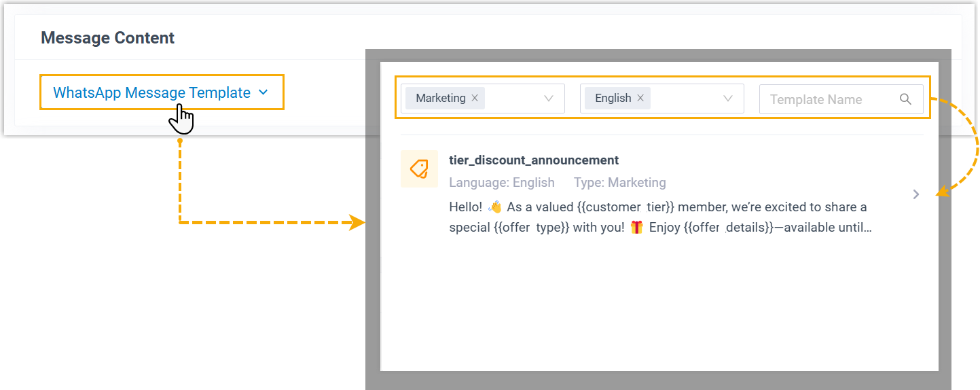Click the template message preview text
The height and width of the screenshot is (390, 980).
(x=659, y=217)
